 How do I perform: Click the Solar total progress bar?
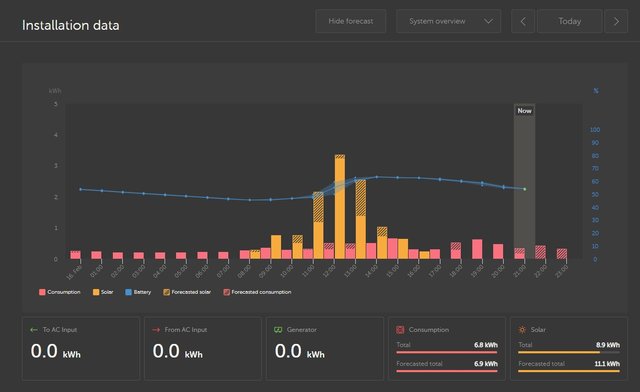point(569,352)
